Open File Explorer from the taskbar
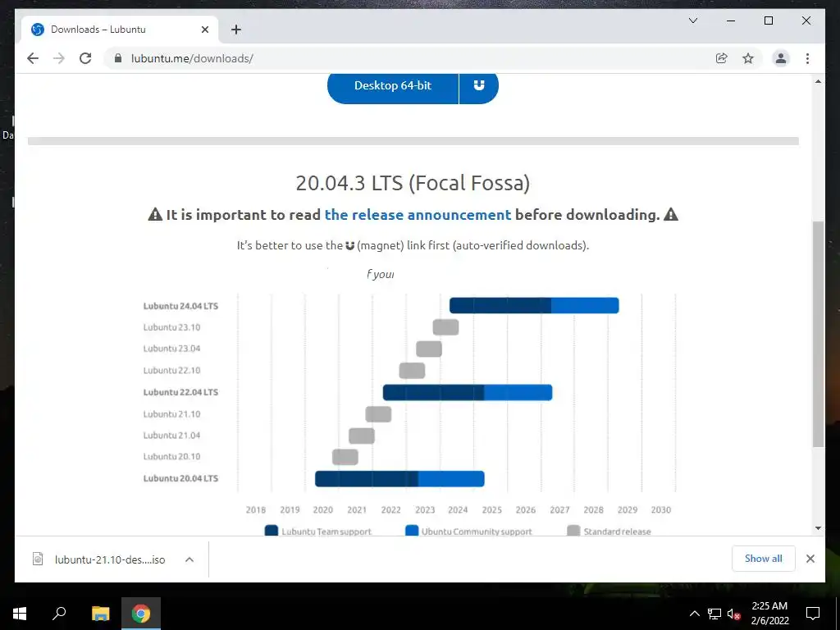The image size is (840, 630). pos(100,614)
